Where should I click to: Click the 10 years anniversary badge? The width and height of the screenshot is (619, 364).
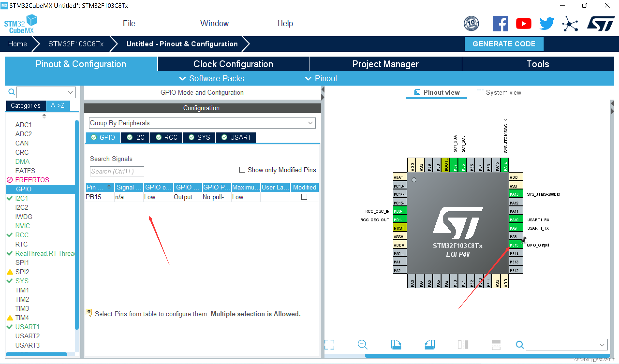click(471, 24)
